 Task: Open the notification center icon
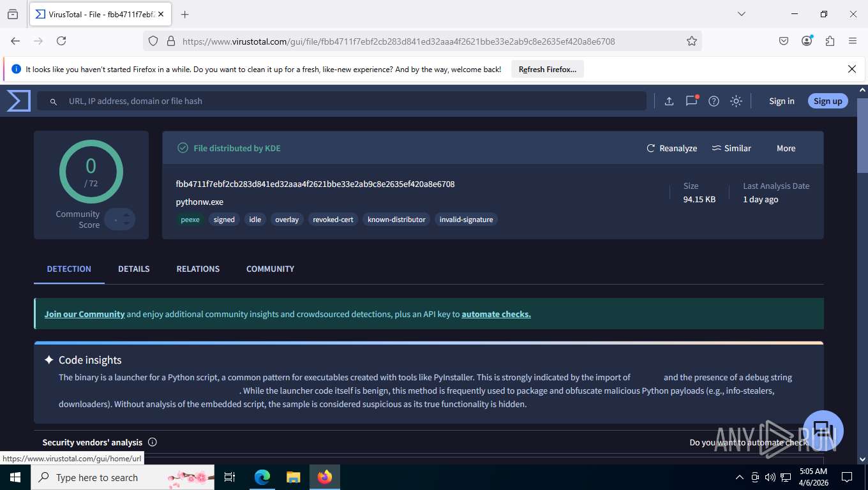[847, 477]
